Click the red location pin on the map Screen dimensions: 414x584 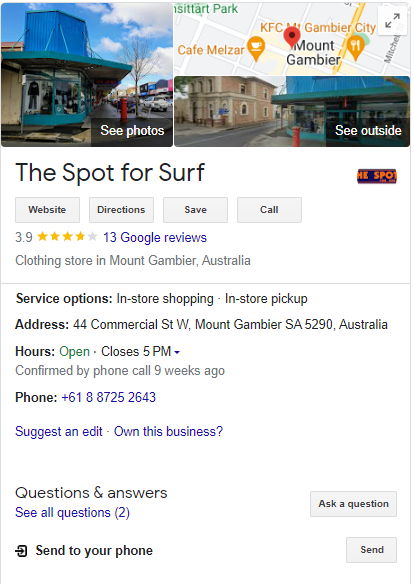click(292, 38)
